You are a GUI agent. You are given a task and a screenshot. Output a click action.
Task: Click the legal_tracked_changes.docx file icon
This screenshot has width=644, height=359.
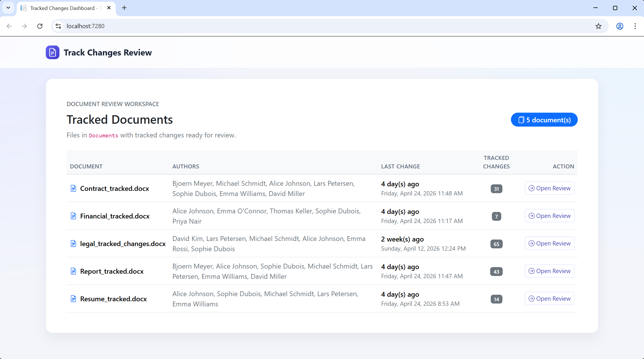pyautogui.click(x=73, y=244)
